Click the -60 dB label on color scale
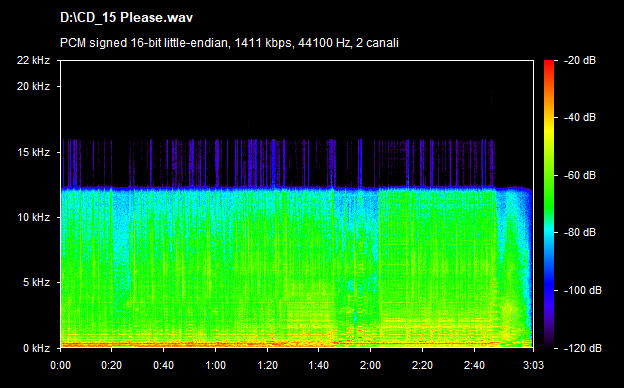The width and height of the screenshot is (624, 388). pyautogui.click(x=580, y=175)
